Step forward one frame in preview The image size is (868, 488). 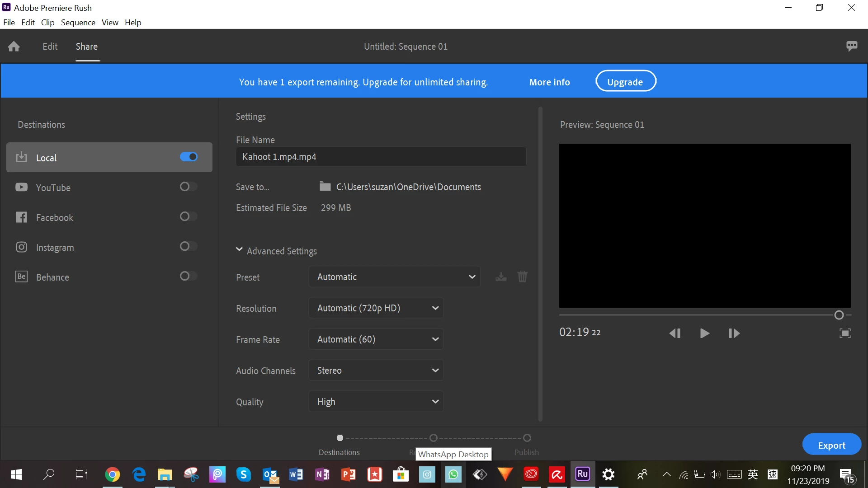point(734,333)
